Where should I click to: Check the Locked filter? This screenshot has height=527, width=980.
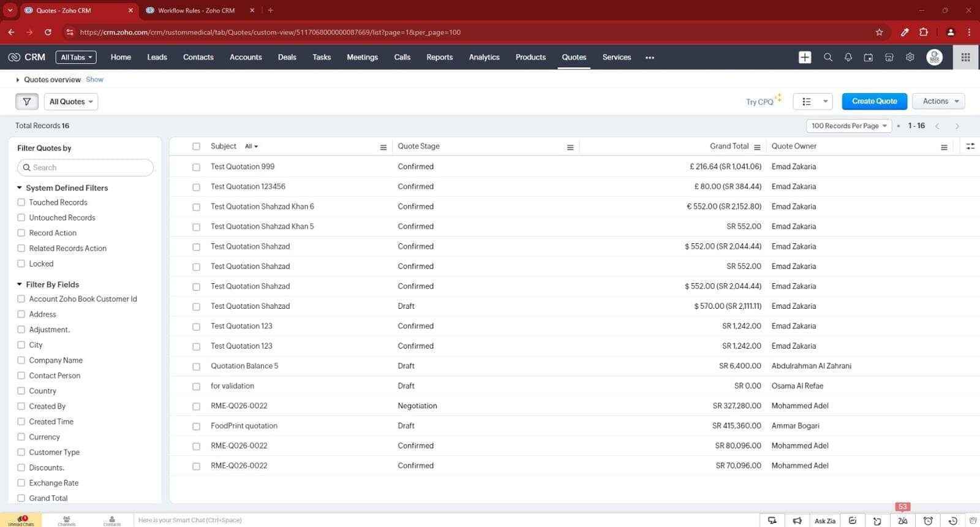(x=21, y=263)
